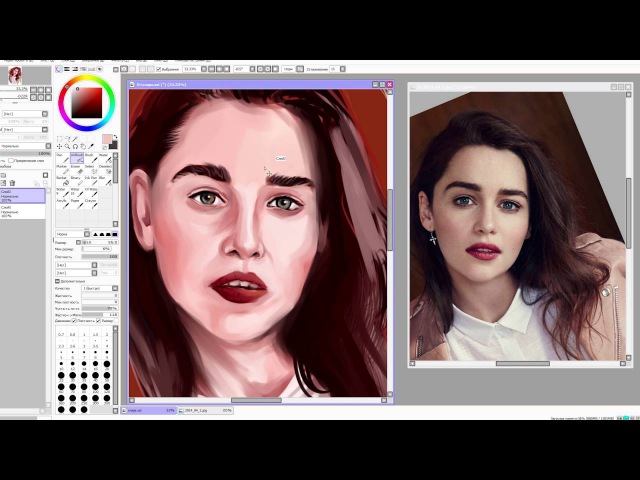Select the Eraser tool
The width and height of the screenshot is (640, 480).
pyautogui.click(x=76, y=169)
